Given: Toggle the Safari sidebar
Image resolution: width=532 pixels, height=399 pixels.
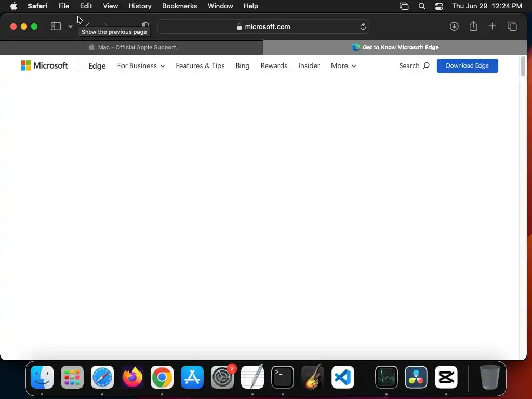Looking at the screenshot, I should pos(56,26).
